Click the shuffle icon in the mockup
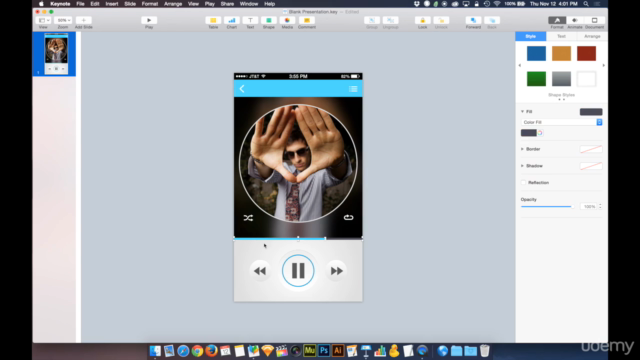 pos(248,218)
